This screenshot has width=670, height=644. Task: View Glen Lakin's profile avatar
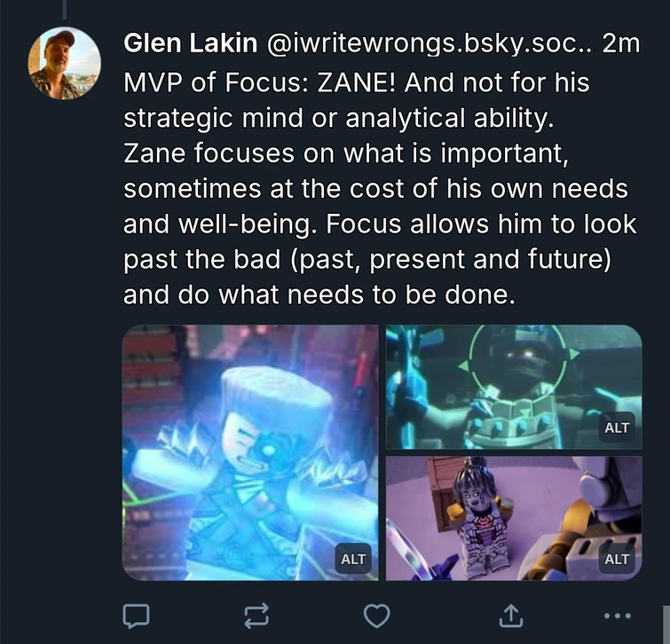[65, 63]
